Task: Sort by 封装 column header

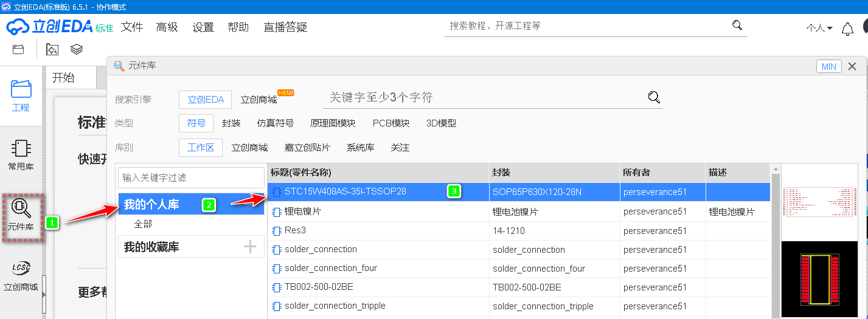Action: [x=554, y=173]
